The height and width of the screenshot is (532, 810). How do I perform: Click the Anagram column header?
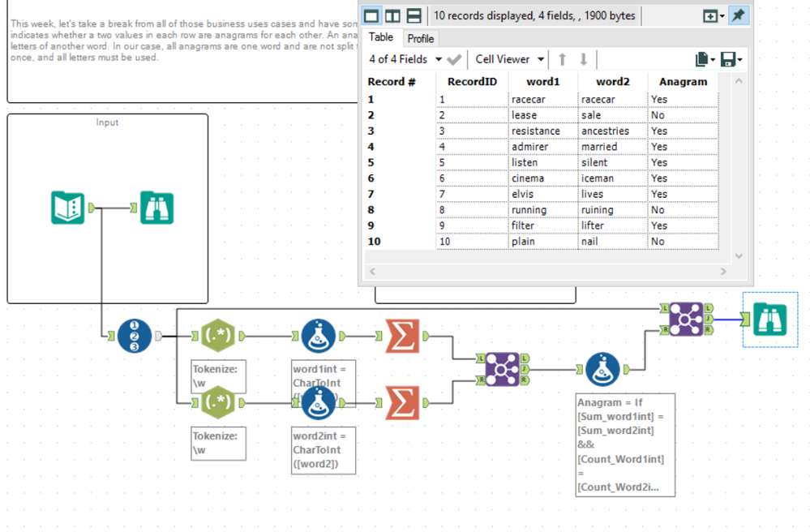pyautogui.click(x=683, y=82)
